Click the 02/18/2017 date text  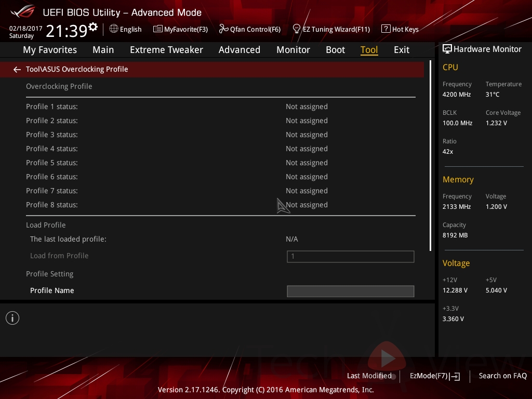(x=26, y=29)
